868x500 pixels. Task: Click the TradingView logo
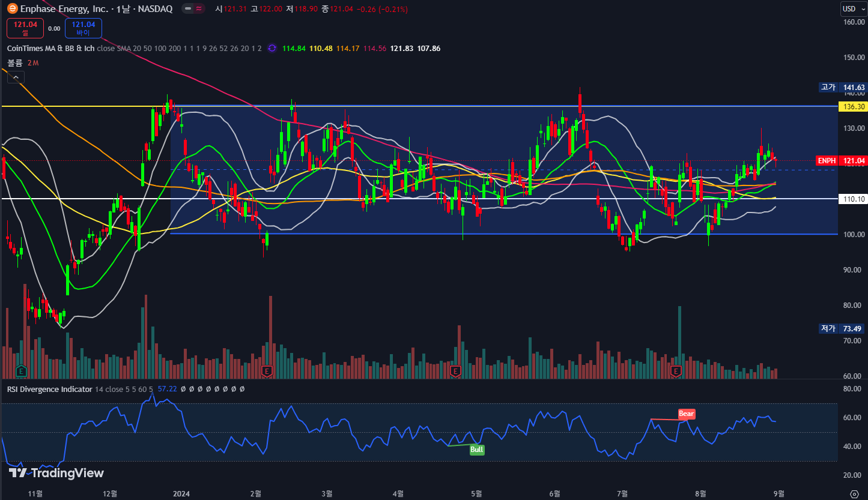[x=56, y=473]
